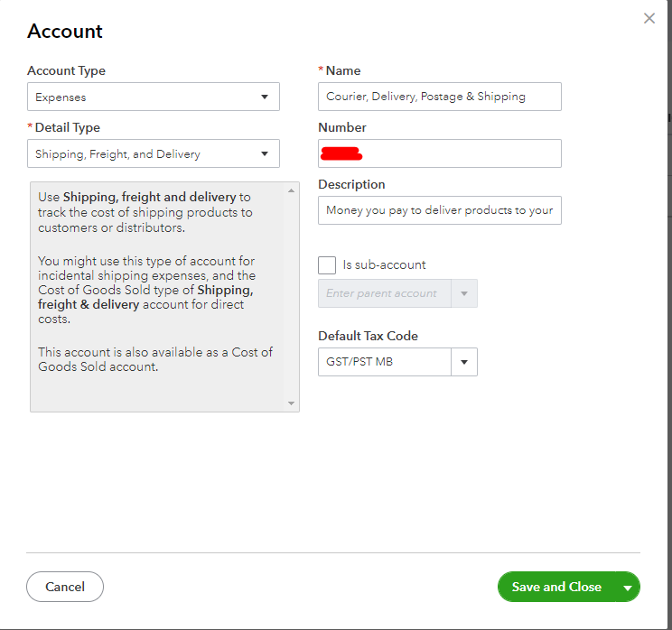Click the Enter parent account field

point(384,293)
